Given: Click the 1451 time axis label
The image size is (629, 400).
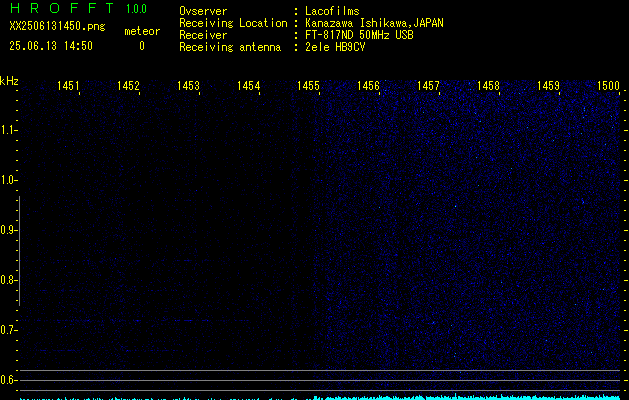Looking at the screenshot, I should point(68,85).
